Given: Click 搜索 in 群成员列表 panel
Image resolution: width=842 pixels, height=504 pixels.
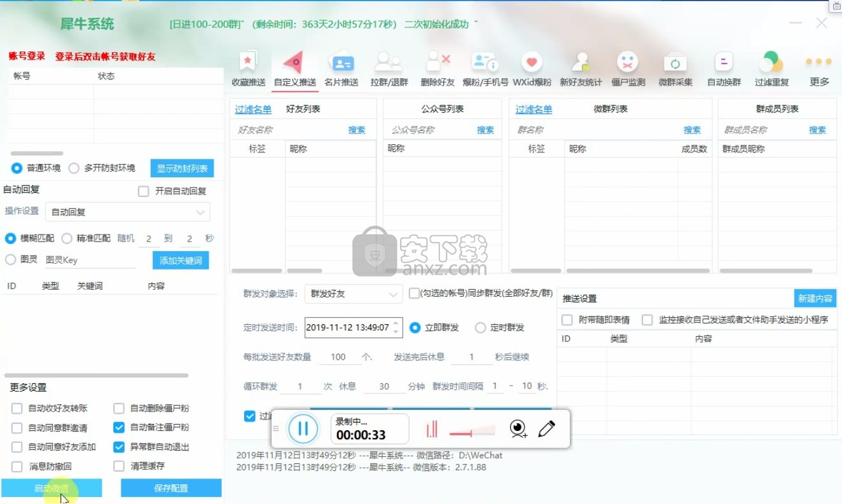Looking at the screenshot, I should 817,130.
